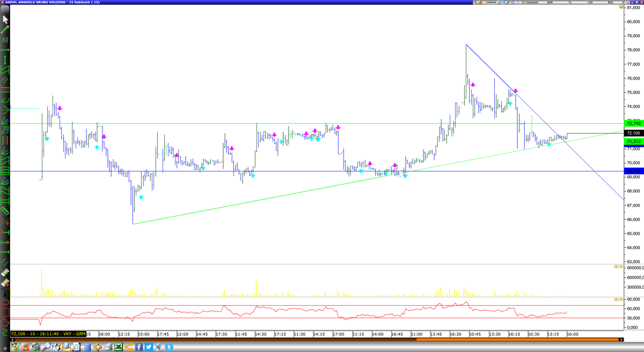
Task: Open the IND indicator dropdown
Action: coord(610,2)
